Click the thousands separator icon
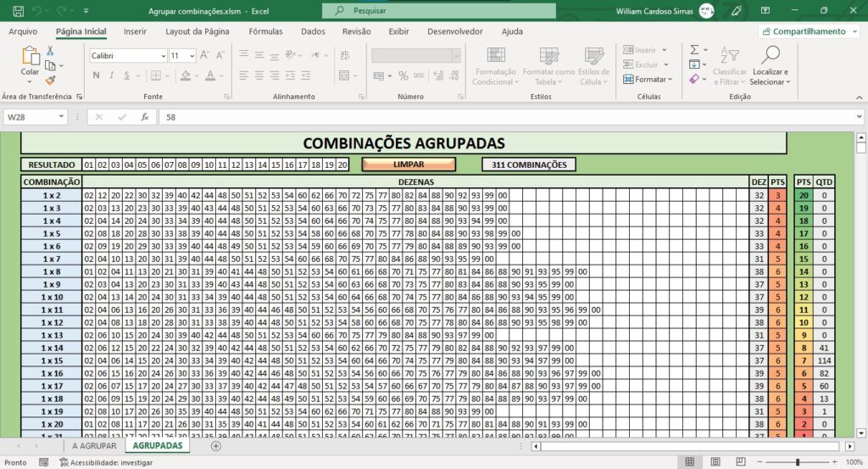Screen dimensions: 868x469 click(419, 75)
